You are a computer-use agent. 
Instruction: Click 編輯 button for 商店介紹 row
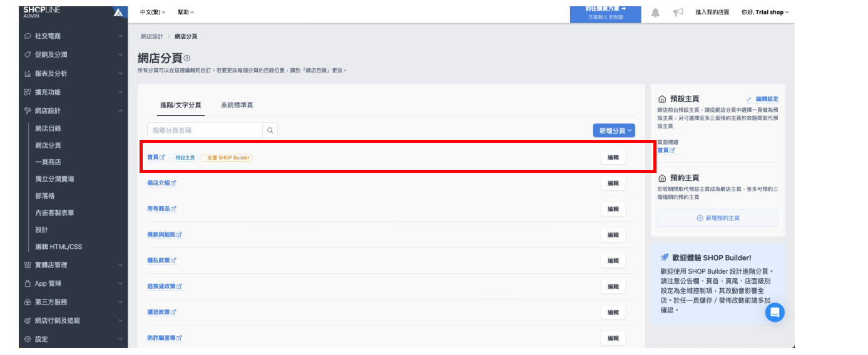(613, 183)
